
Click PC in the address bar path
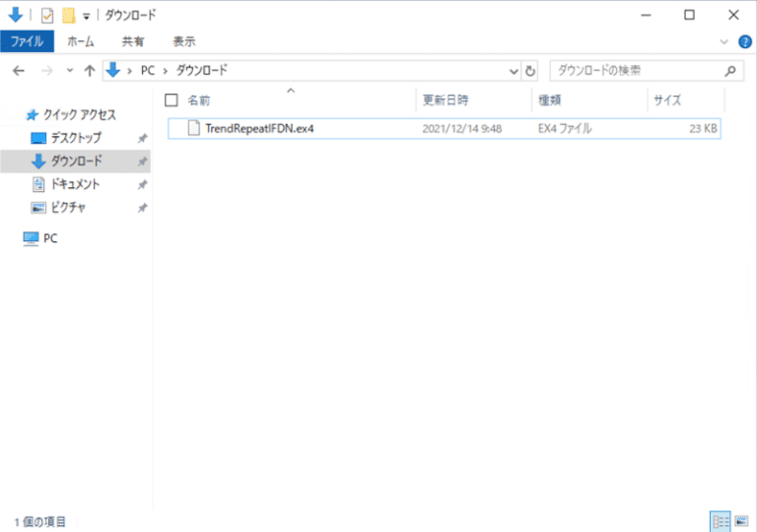point(148,71)
